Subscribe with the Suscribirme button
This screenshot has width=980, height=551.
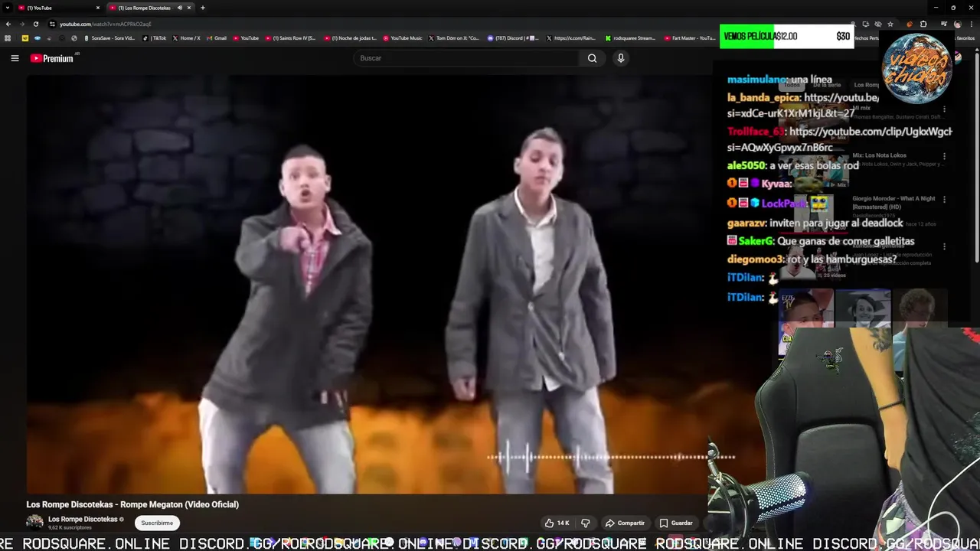157,523
